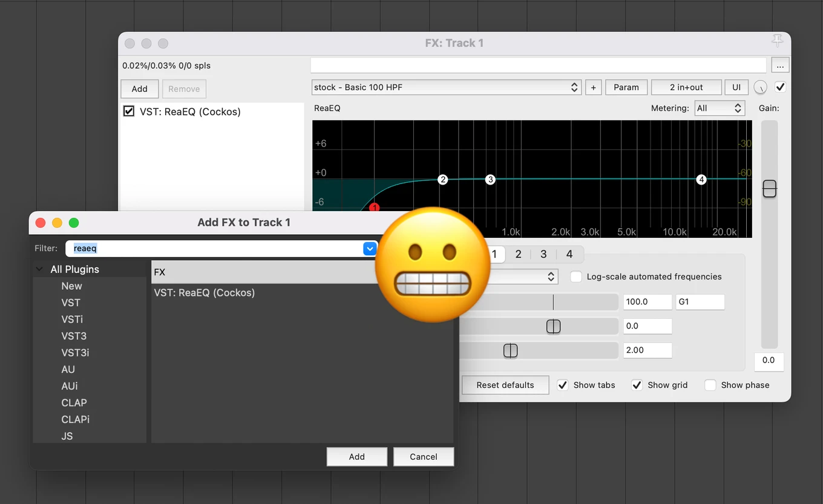Click the bandwidth slider beside 2.00
The image size is (823, 504).
pos(539,350)
